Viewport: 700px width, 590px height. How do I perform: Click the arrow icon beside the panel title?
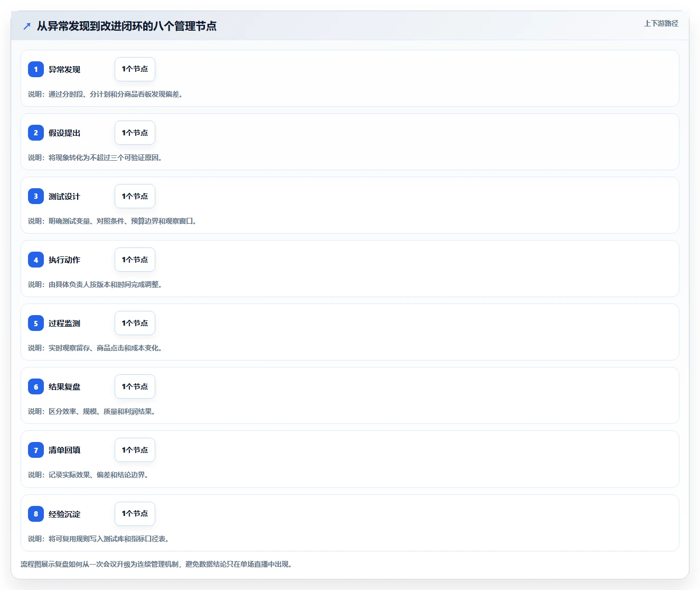(27, 26)
